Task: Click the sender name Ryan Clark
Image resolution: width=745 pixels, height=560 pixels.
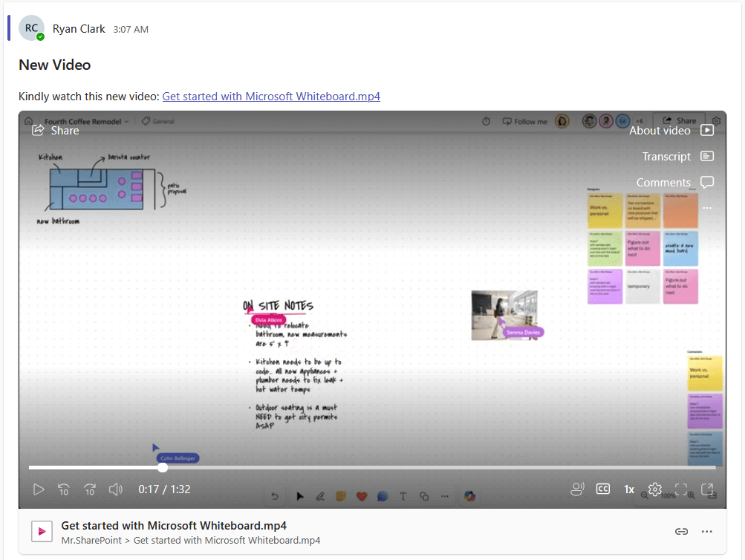Action: click(x=79, y=29)
